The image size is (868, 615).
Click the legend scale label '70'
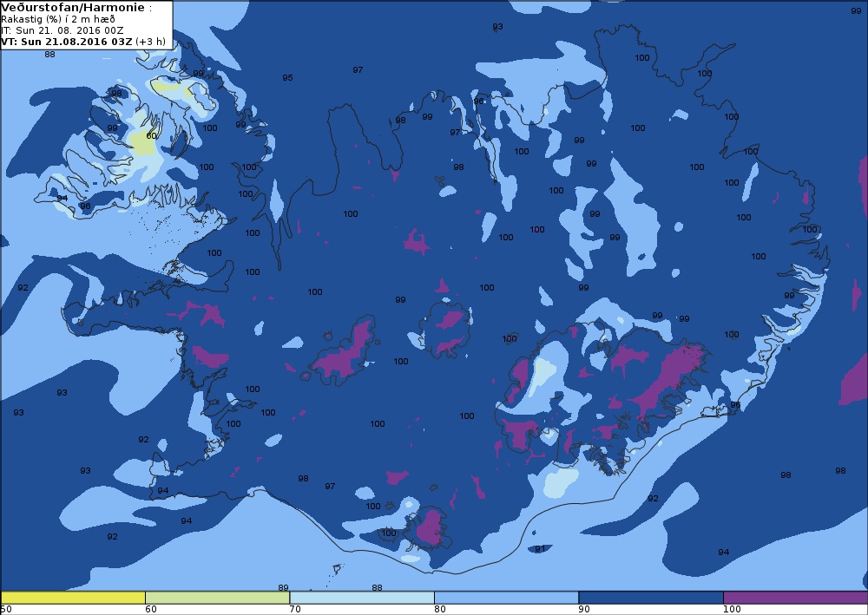pos(295,610)
